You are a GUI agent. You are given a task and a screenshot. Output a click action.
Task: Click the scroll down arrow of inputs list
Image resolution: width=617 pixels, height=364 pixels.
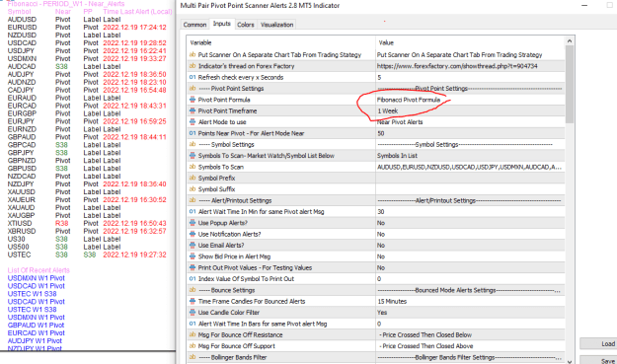569,361
